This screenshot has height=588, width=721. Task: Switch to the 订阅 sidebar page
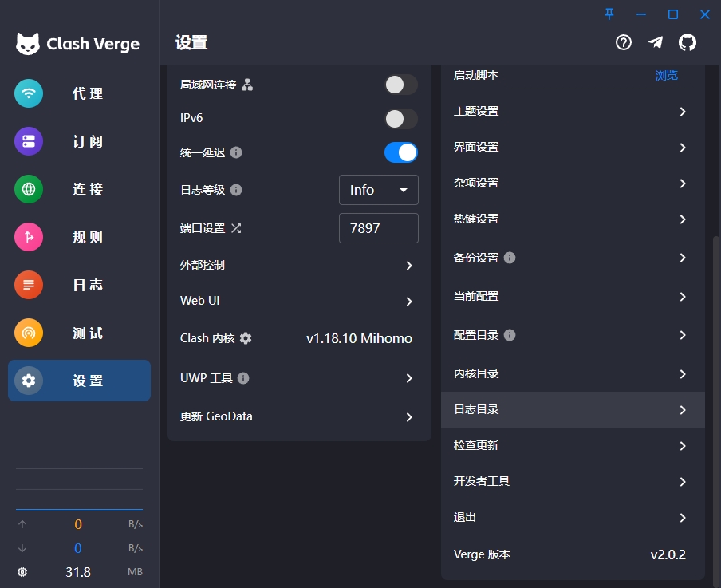tap(79, 141)
